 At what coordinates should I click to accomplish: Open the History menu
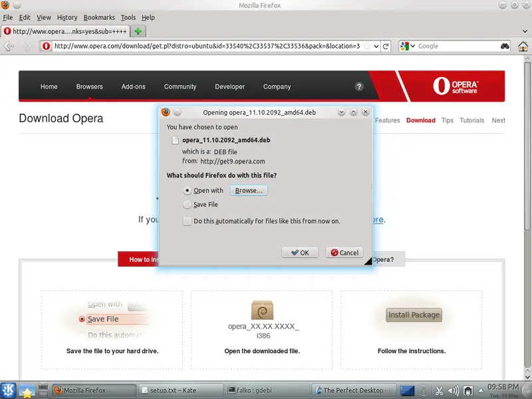[x=67, y=17]
